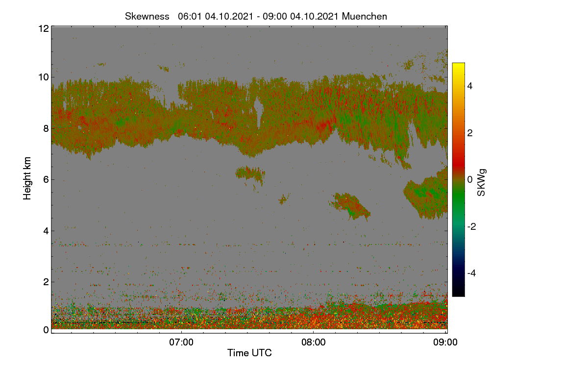Click the yellow top of the colorbar

pos(458,66)
